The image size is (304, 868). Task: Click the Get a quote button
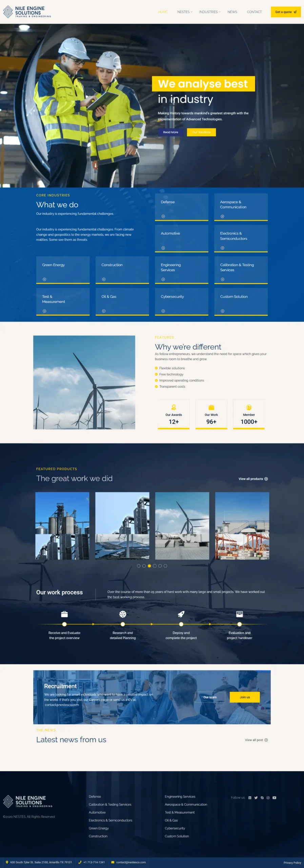pyautogui.click(x=285, y=12)
